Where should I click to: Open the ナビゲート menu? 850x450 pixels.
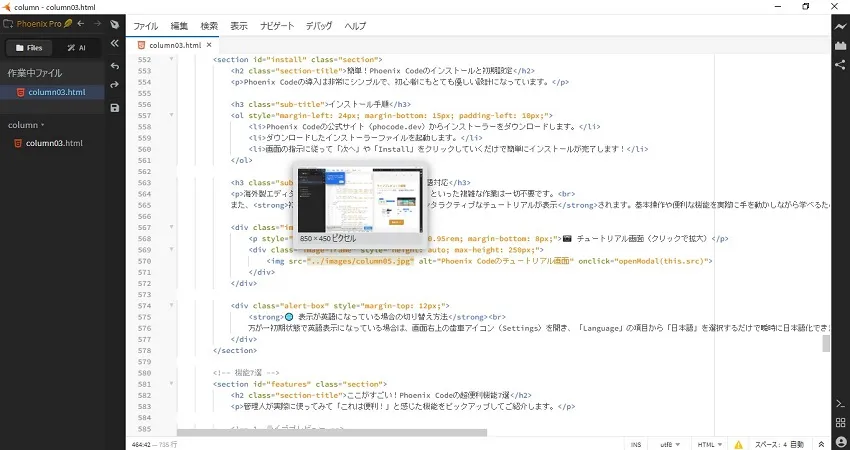[x=276, y=26]
